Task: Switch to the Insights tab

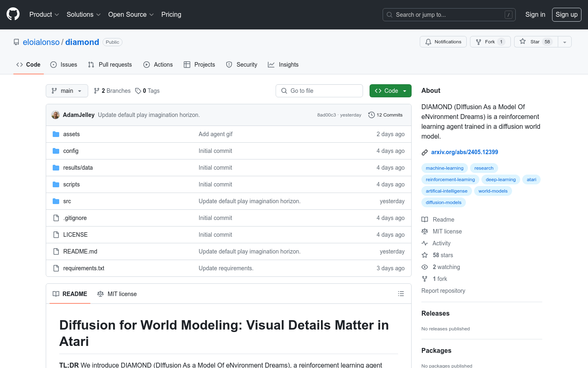Action: tap(283, 65)
